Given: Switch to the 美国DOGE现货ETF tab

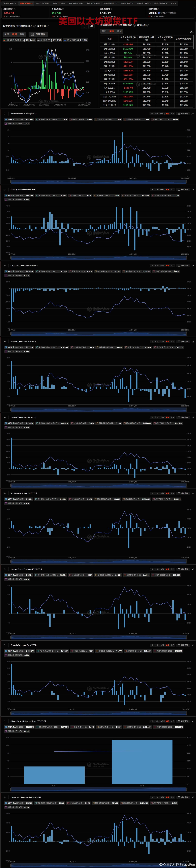Looking at the screenshot, I should click(76, 3).
